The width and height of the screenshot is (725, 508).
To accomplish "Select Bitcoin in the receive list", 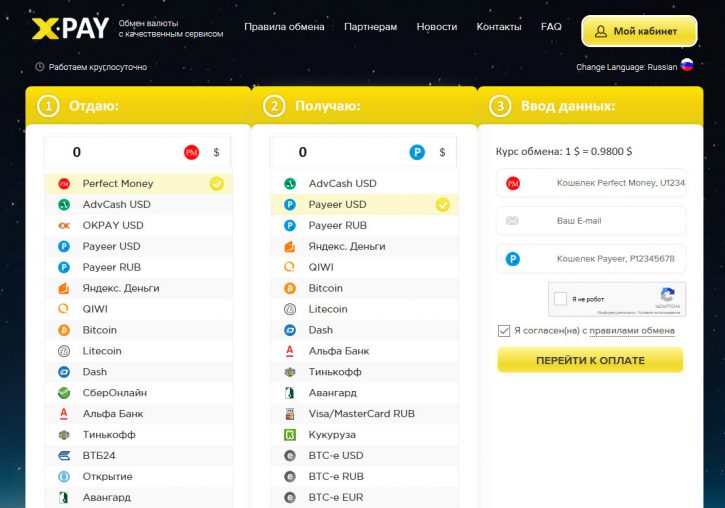I will coord(364,288).
